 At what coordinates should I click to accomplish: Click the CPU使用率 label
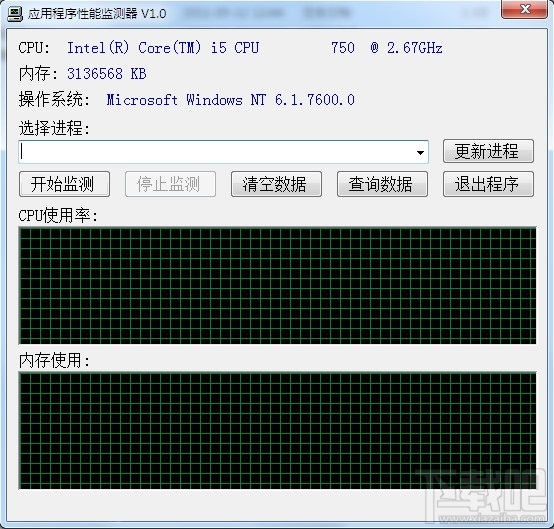[58, 215]
